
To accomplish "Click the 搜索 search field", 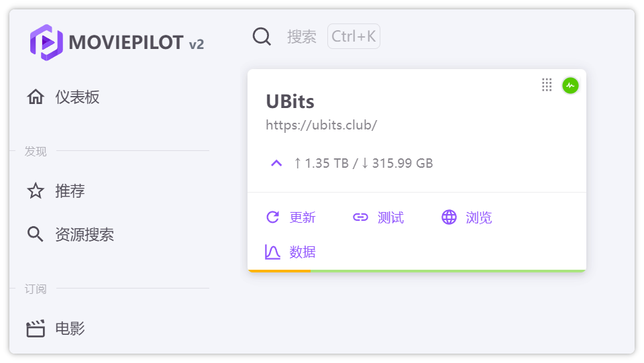I will tap(302, 36).
